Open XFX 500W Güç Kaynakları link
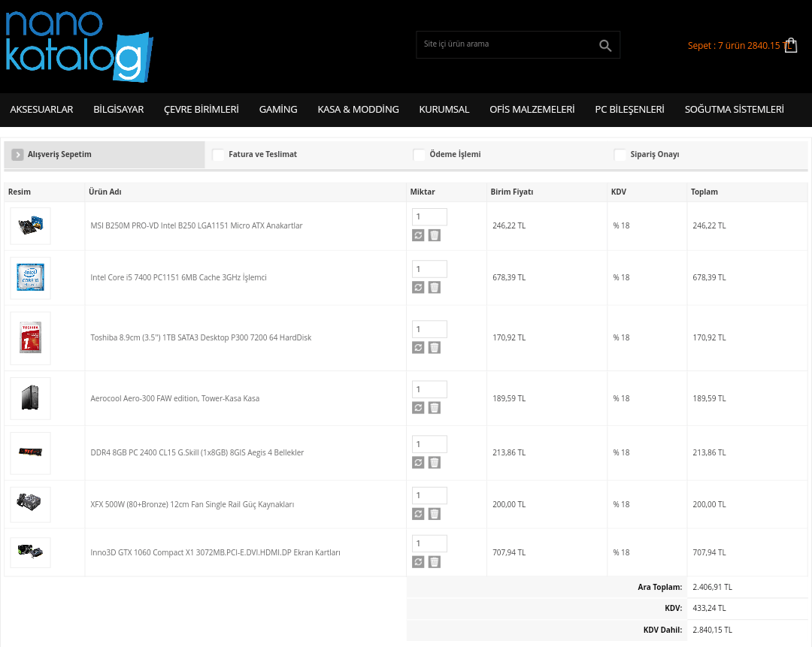 point(192,504)
